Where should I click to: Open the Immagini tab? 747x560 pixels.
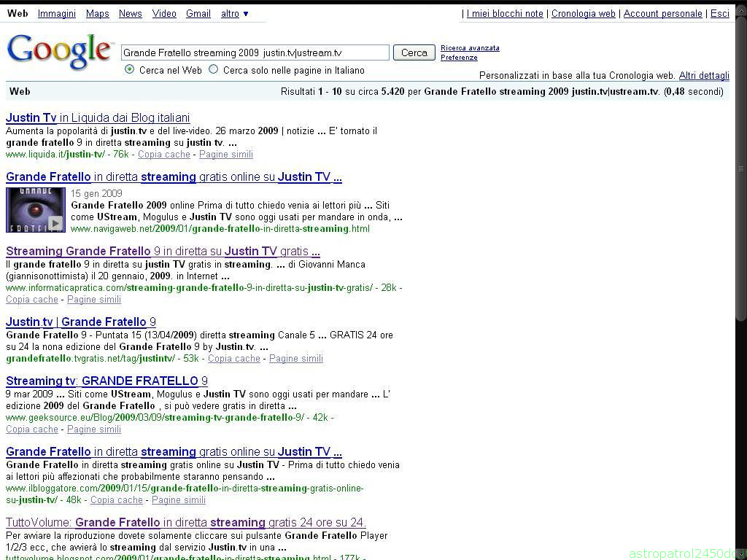coord(57,14)
